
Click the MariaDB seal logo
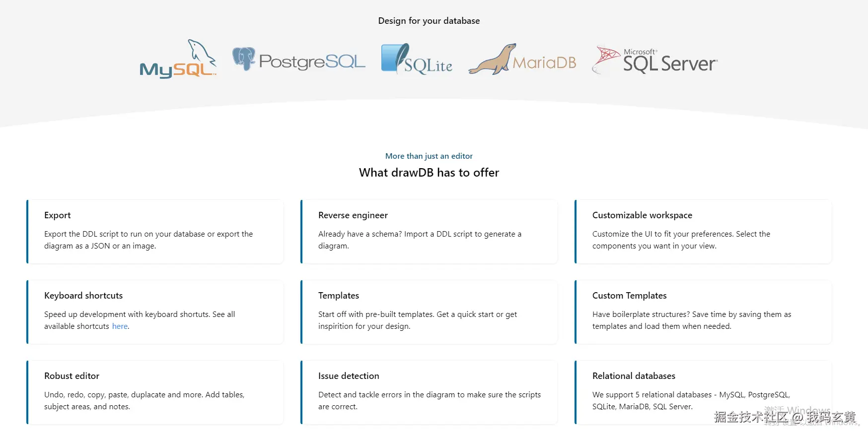(522, 61)
